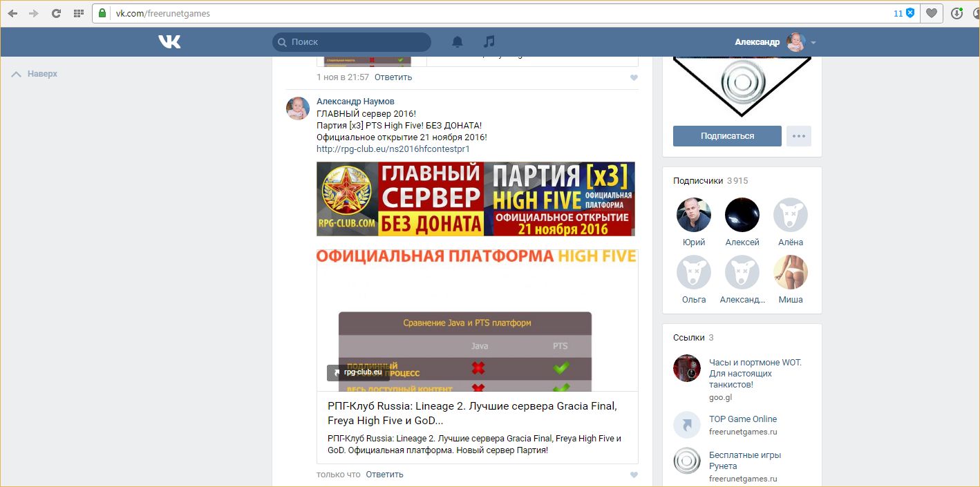This screenshot has width=980, height=487.
Task: Open the browser apps grid icon
Action: (x=78, y=13)
